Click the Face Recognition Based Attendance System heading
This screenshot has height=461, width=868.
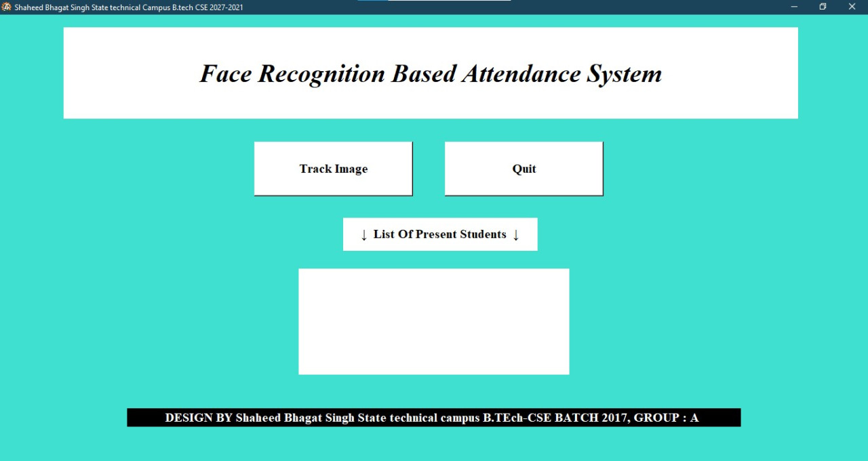(x=430, y=73)
